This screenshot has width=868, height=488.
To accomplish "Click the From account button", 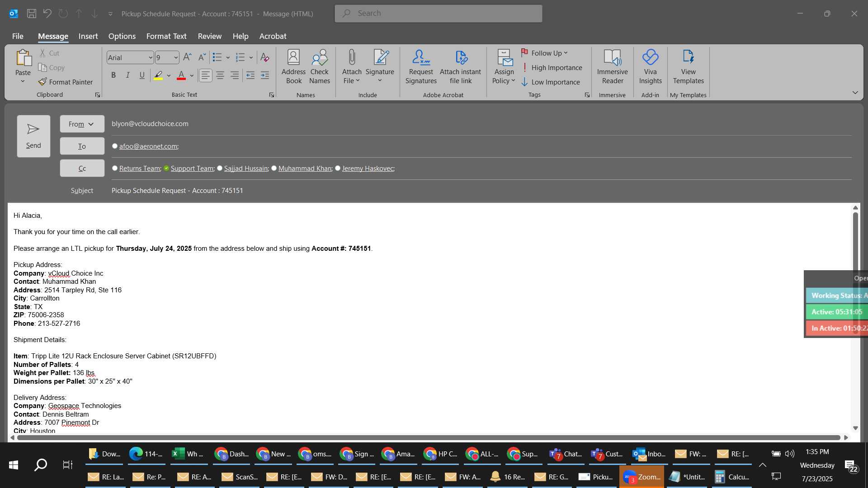I will tap(82, 124).
